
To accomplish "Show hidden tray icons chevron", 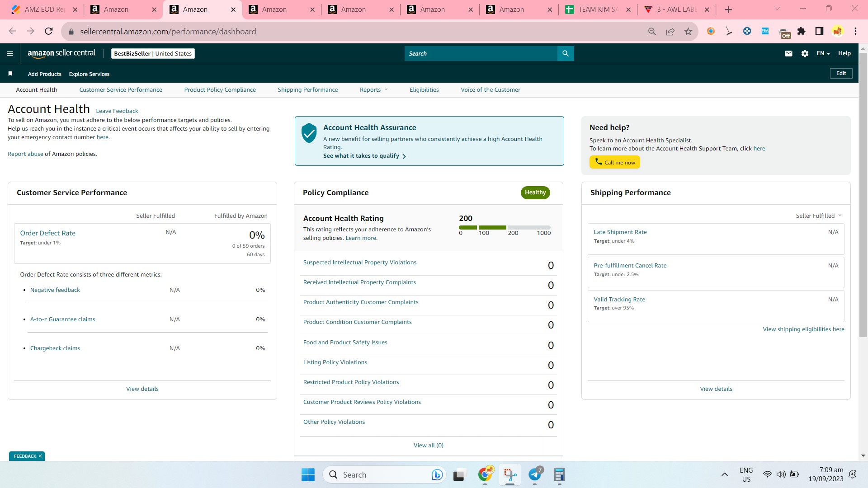I will (x=725, y=474).
